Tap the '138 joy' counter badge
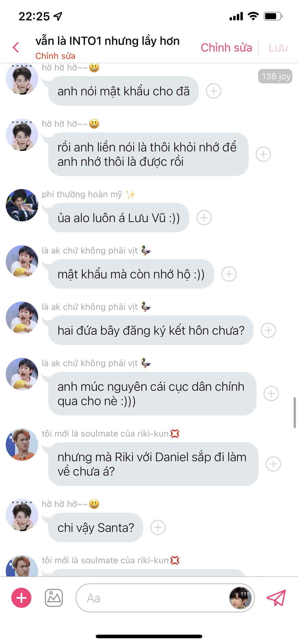The image size is (298, 644). point(275,76)
